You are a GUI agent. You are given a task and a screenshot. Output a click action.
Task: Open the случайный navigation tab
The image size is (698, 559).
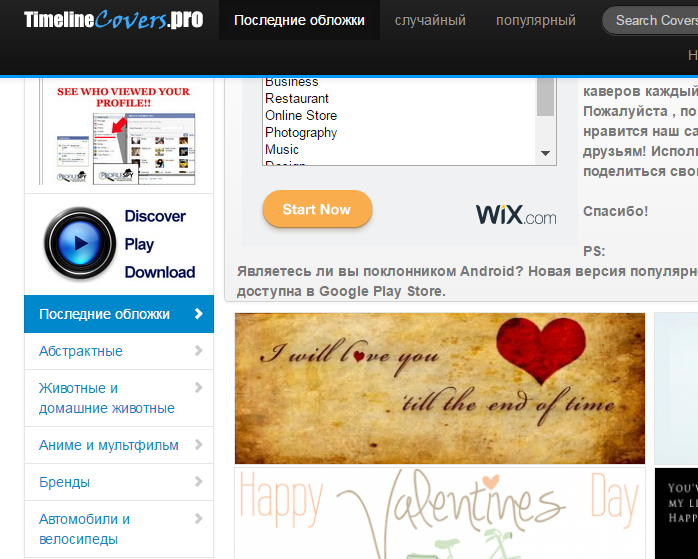[430, 20]
